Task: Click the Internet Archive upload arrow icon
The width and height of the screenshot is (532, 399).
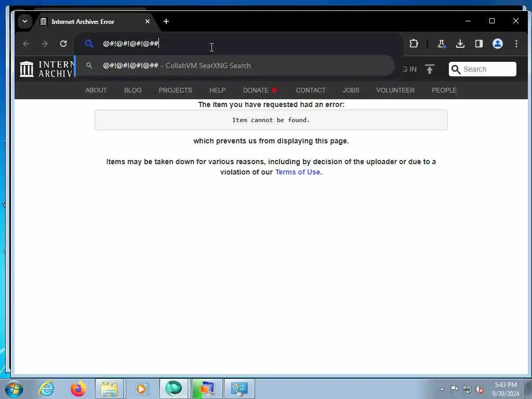Action: tap(430, 69)
